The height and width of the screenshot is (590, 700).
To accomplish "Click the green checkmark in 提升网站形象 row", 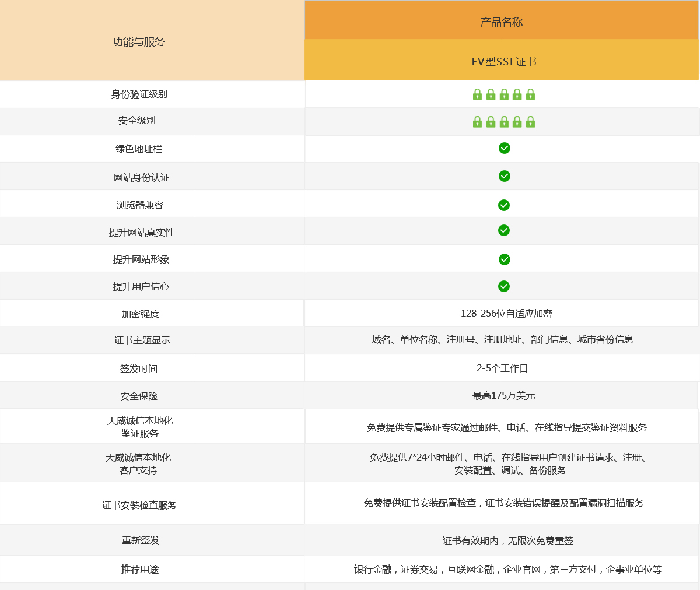I will pyautogui.click(x=505, y=259).
